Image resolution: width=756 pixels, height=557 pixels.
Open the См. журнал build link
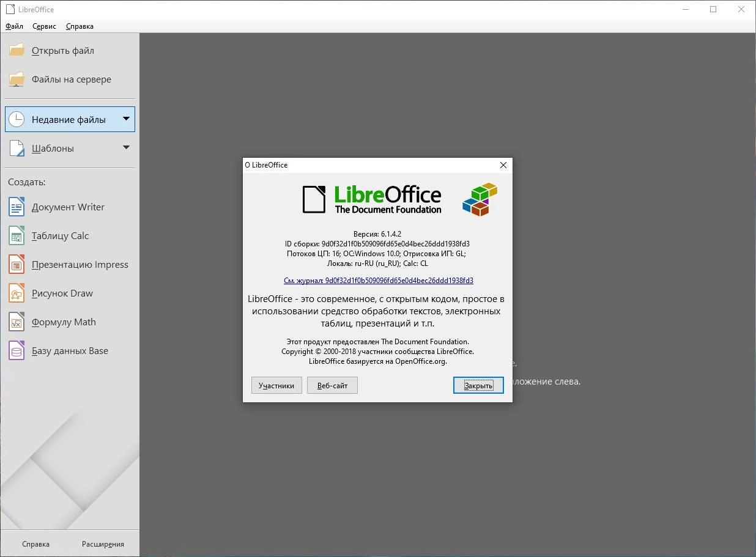(x=379, y=281)
